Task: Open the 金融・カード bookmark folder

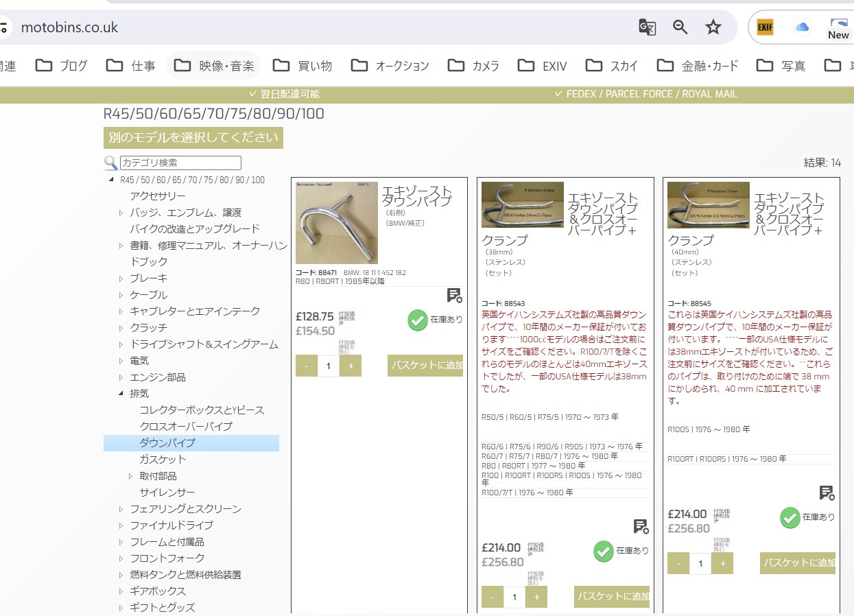Action: pyautogui.click(x=698, y=66)
